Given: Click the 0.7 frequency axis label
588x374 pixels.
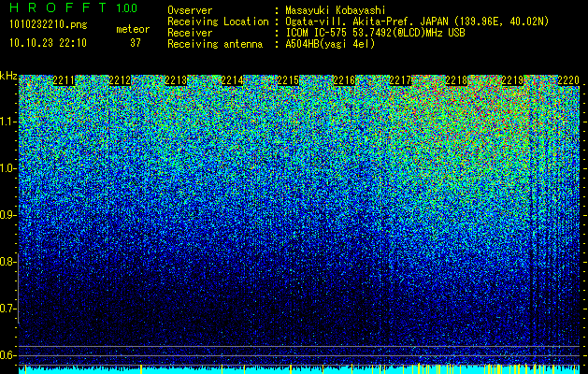Looking at the screenshot, I should click(x=7, y=309).
